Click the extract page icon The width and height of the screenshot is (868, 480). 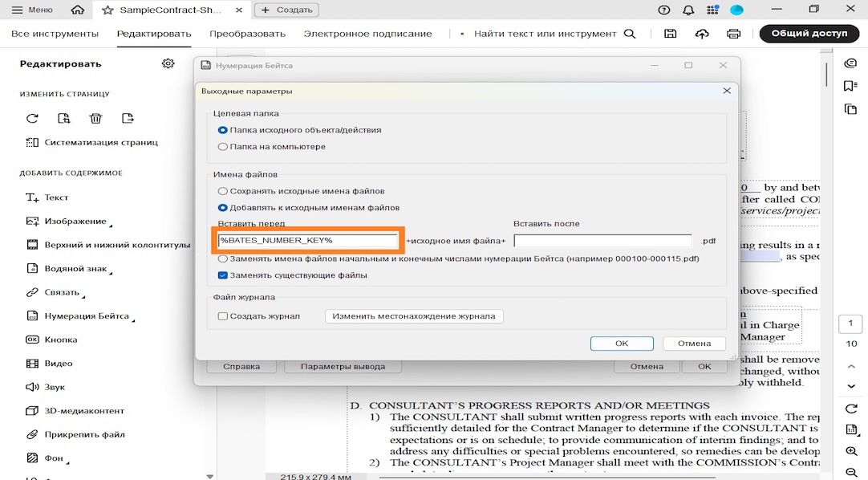(x=63, y=118)
